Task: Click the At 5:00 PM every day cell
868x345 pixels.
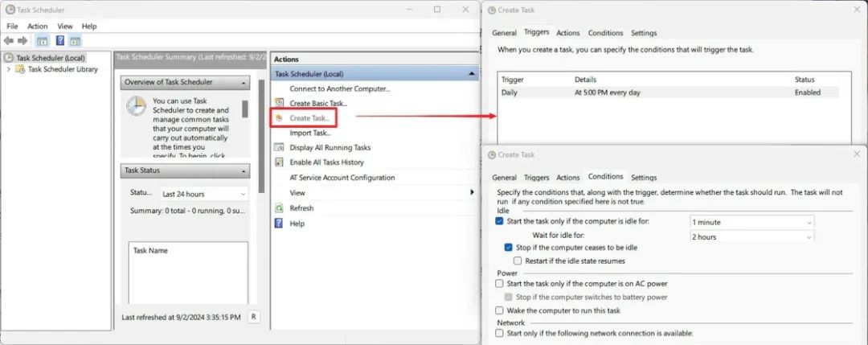Action: (608, 92)
